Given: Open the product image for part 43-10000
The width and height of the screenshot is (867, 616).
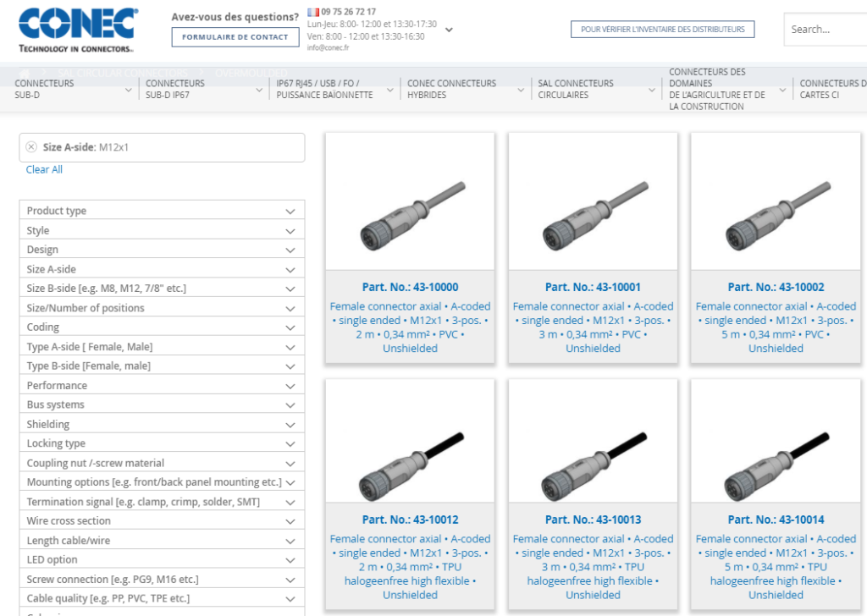Looking at the screenshot, I should (410, 203).
